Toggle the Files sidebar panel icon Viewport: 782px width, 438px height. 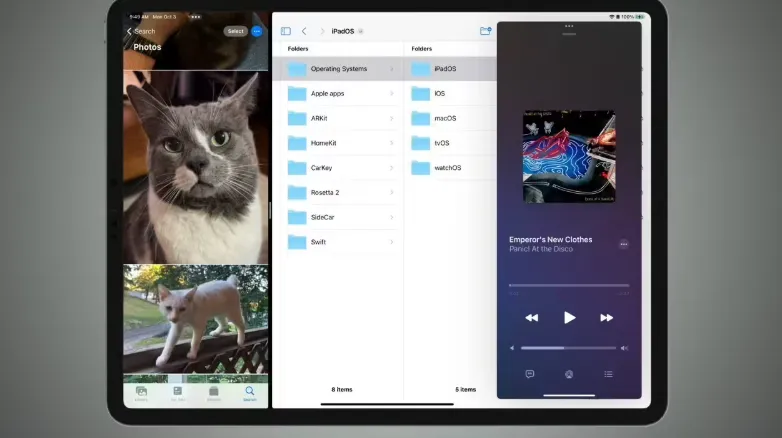(286, 31)
